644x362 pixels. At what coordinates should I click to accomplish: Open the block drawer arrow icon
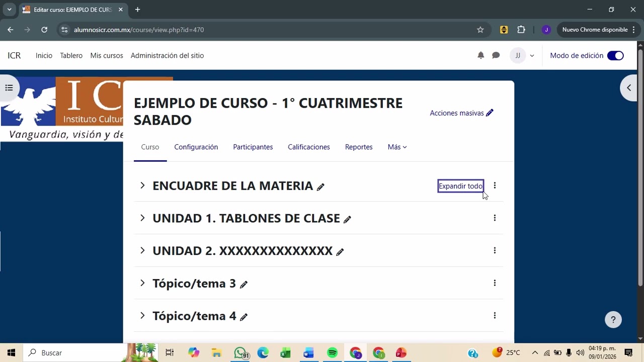(629, 87)
